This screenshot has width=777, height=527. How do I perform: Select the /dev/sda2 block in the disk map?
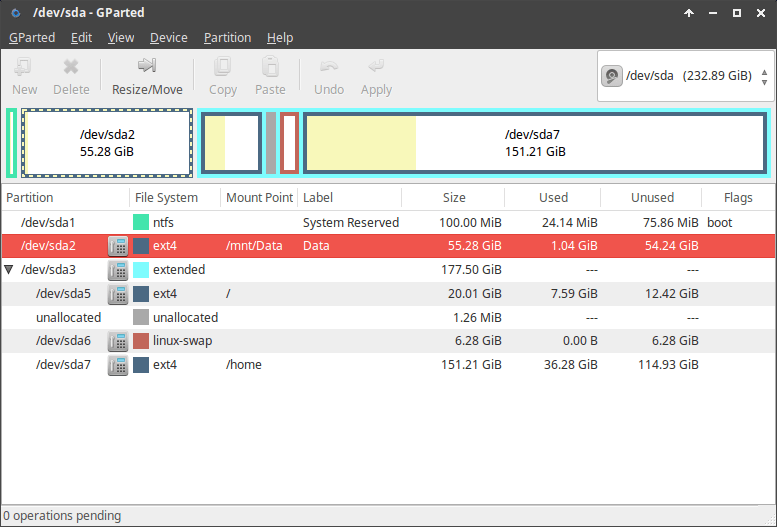[x=107, y=143]
